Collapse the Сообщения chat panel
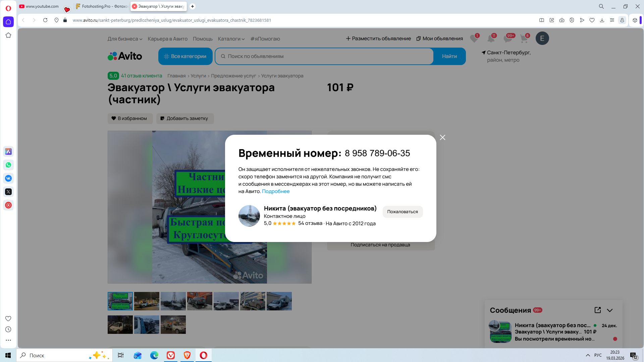The width and height of the screenshot is (644, 362). coord(610,310)
